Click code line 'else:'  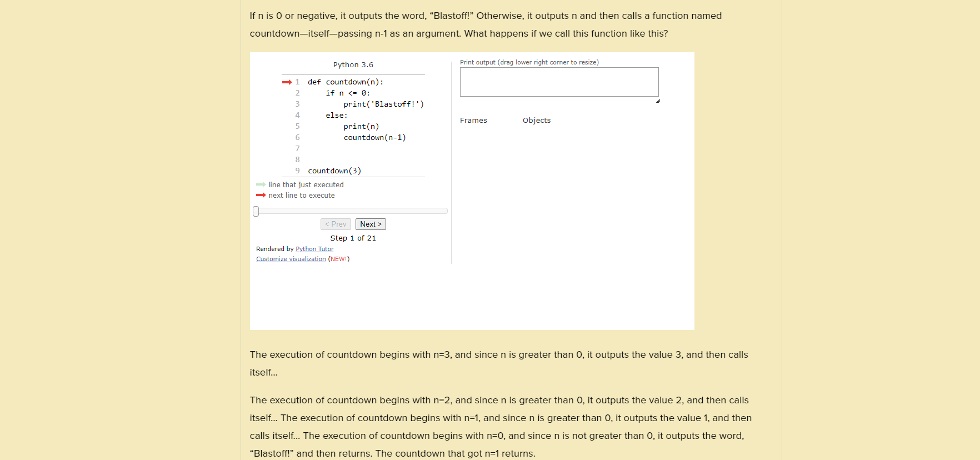click(x=337, y=115)
